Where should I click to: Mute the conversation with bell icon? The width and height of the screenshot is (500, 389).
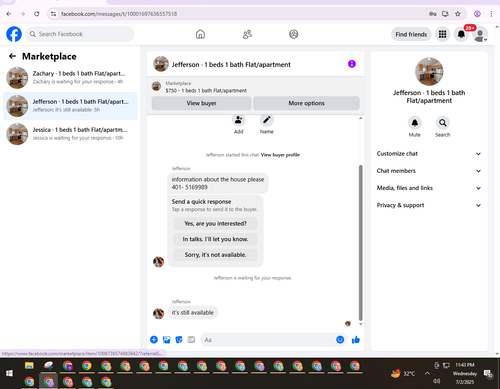click(x=415, y=123)
